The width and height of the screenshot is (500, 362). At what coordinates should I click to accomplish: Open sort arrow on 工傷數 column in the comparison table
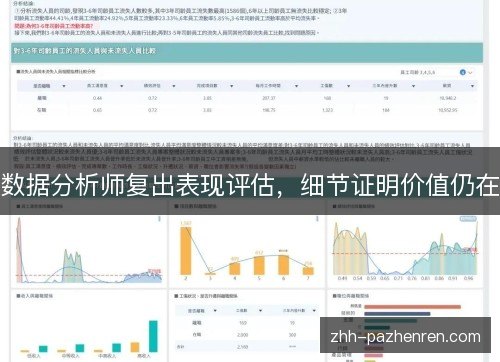[348, 86]
